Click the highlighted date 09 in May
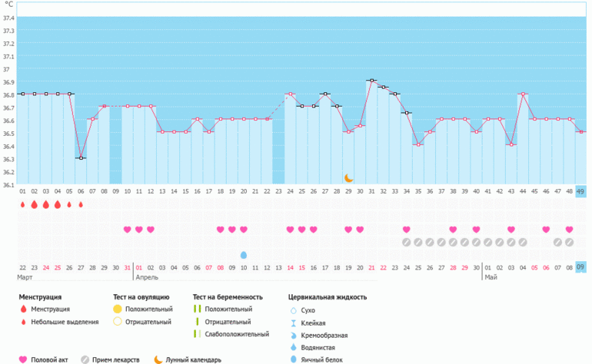Viewport: 592px width, 364px height. pyautogui.click(x=581, y=267)
